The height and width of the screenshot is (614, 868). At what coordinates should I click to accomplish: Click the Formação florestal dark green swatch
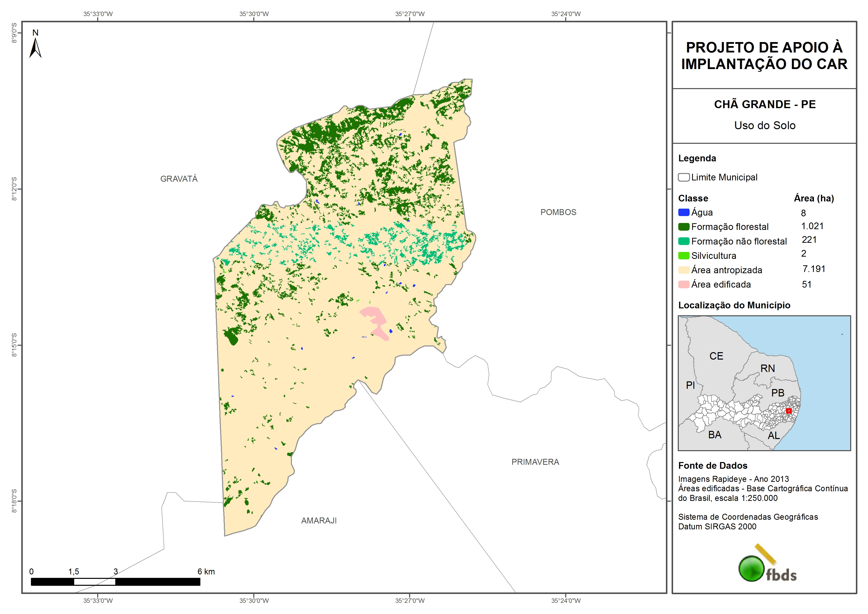pos(683,227)
